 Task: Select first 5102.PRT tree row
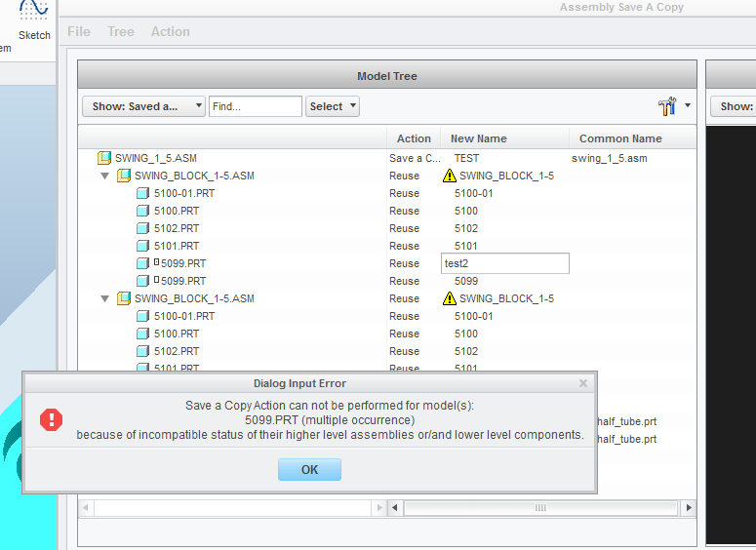(177, 228)
